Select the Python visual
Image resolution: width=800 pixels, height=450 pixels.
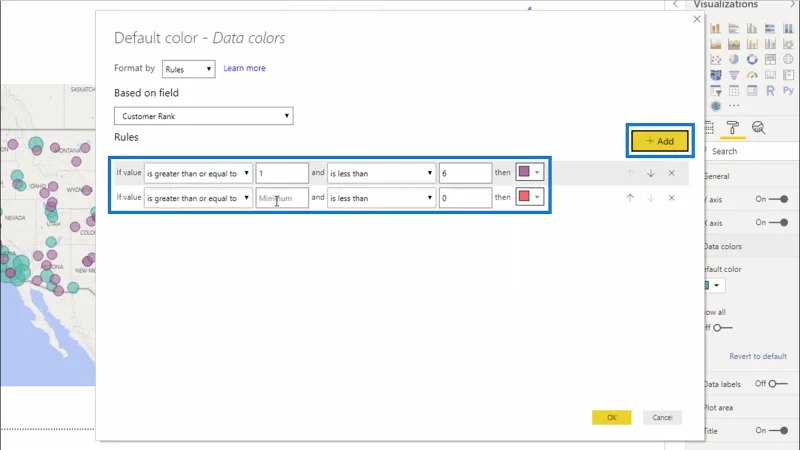click(x=788, y=91)
